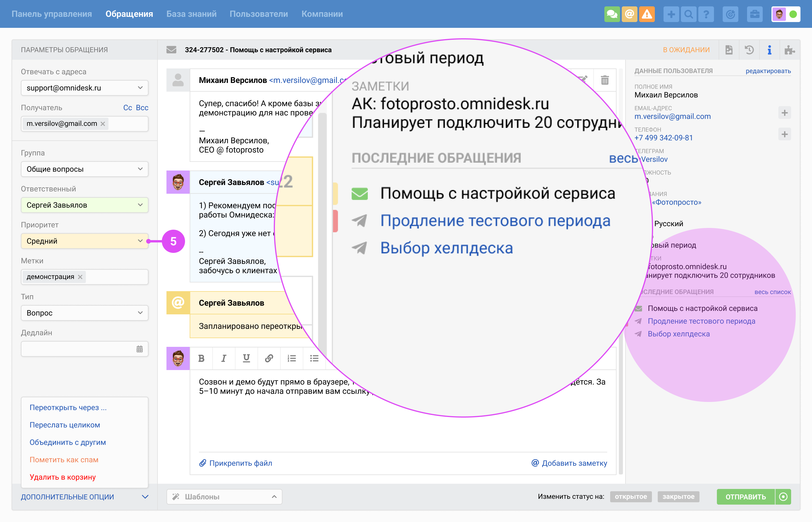
Task: Set status to 'закрытое'
Action: [678, 496]
